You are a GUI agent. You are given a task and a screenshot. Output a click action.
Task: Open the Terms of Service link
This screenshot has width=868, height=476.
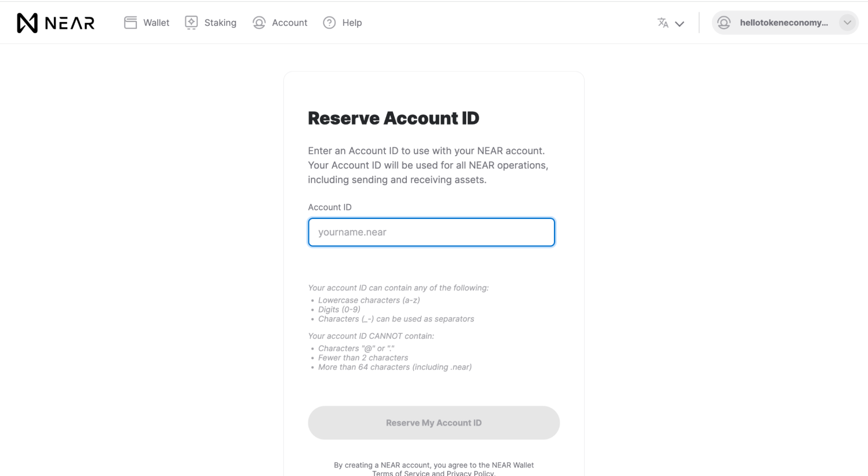401,473
